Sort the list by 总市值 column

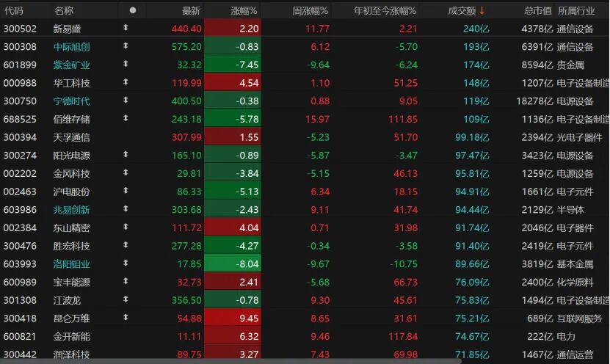(537, 10)
